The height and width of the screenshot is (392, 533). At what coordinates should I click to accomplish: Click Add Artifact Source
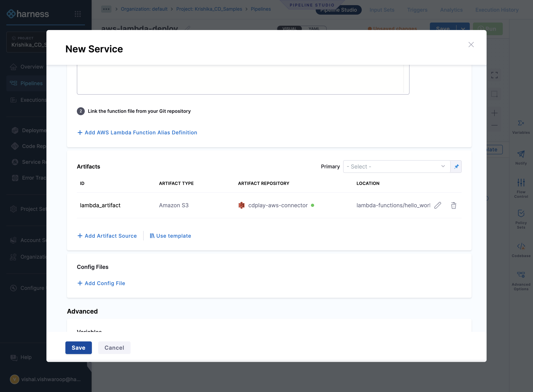[x=107, y=236]
